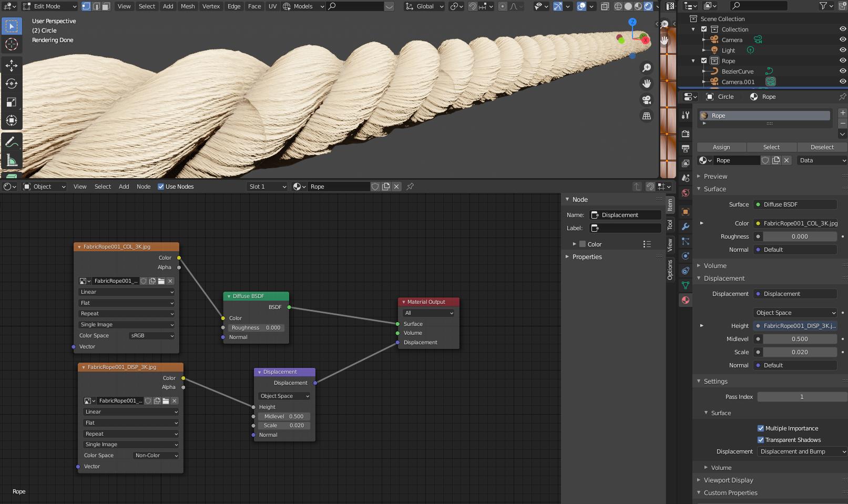Adjust Roughness slider in Diffuse BSDF node

click(x=256, y=327)
